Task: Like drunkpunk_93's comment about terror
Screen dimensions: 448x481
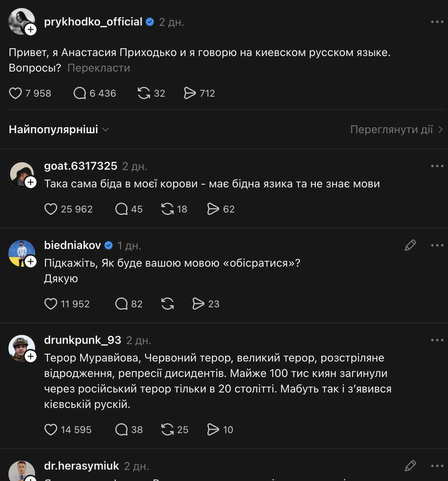Action: 51,429
